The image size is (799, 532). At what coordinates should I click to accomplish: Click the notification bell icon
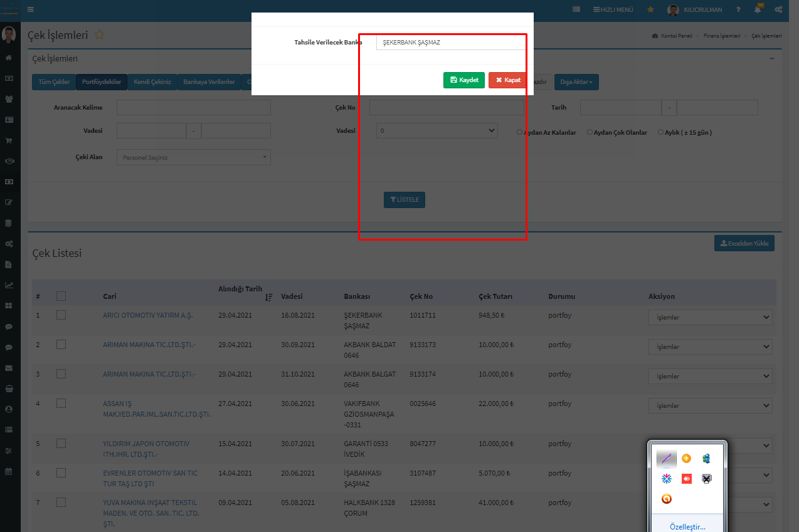758,10
